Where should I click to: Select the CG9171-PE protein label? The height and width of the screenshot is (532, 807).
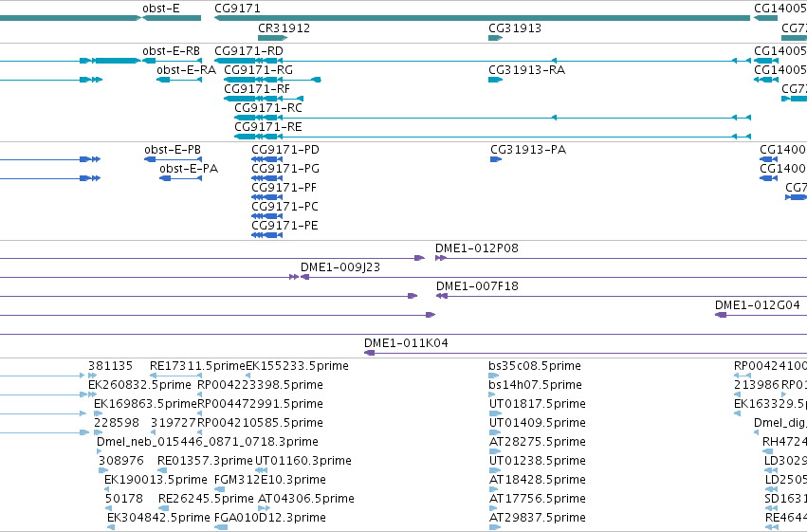(x=285, y=226)
